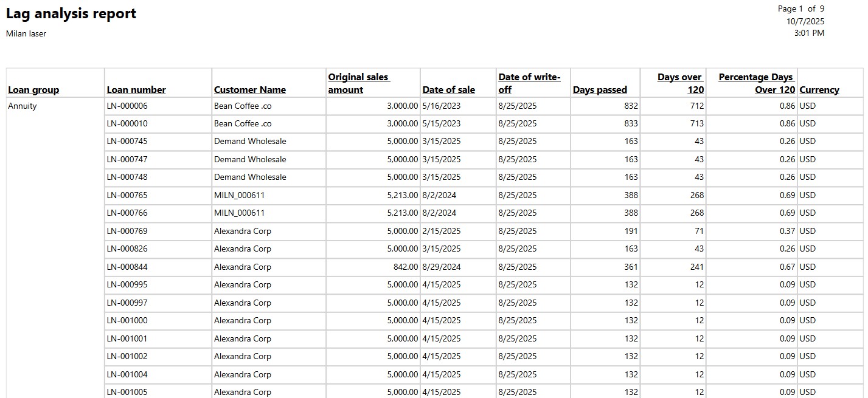
Task: Click the 833 days passed value
Action: (x=631, y=123)
